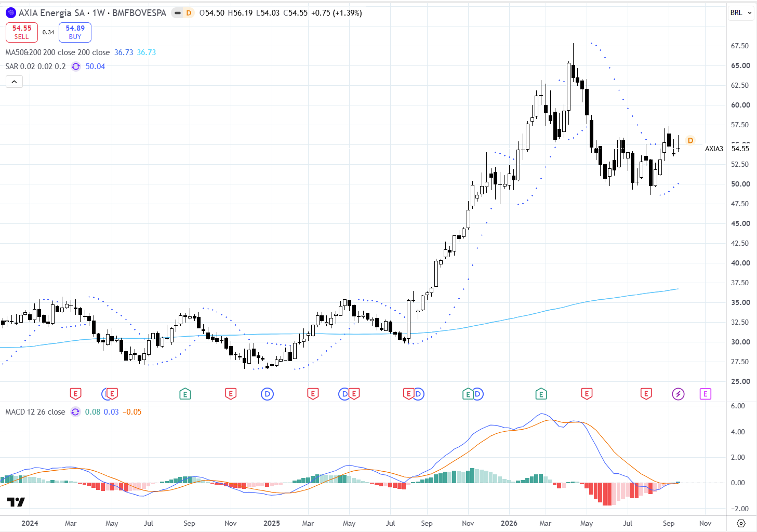The height and width of the screenshot is (532, 757).
Task: Open the red earnings marker below March 2024
Action: (x=75, y=394)
